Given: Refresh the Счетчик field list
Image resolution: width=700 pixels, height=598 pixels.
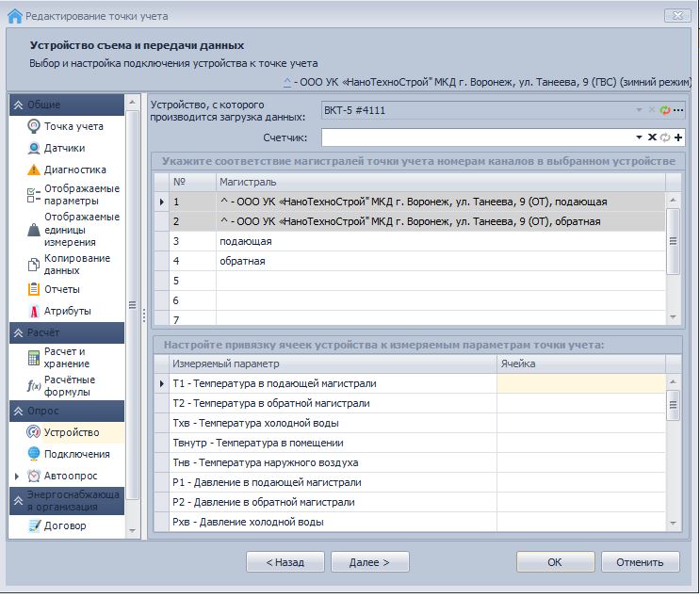Looking at the screenshot, I should pos(665,137).
